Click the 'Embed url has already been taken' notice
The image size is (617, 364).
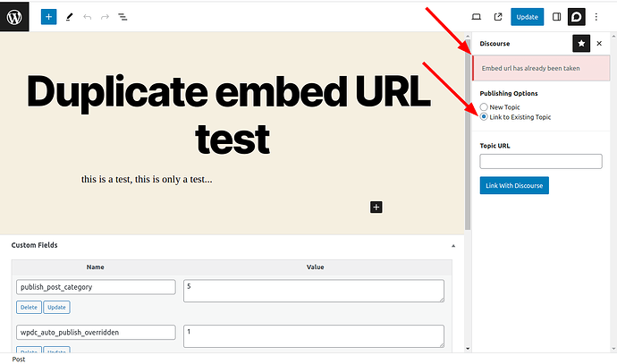click(541, 68)
